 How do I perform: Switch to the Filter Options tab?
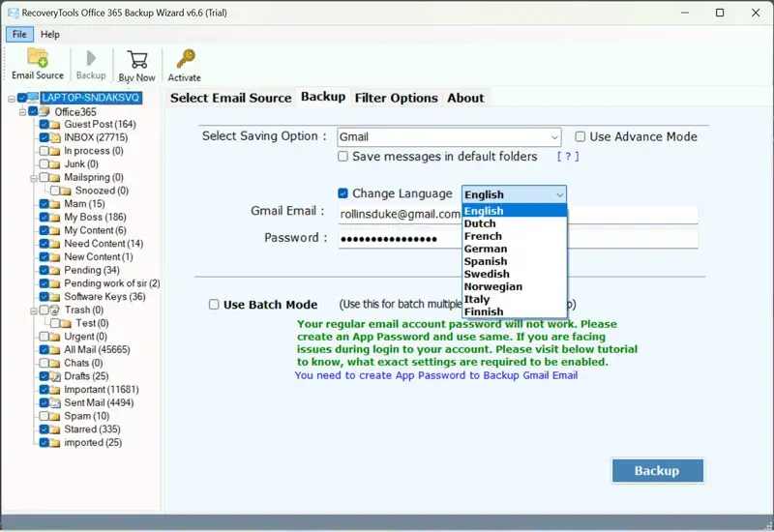tap(396, 98)
